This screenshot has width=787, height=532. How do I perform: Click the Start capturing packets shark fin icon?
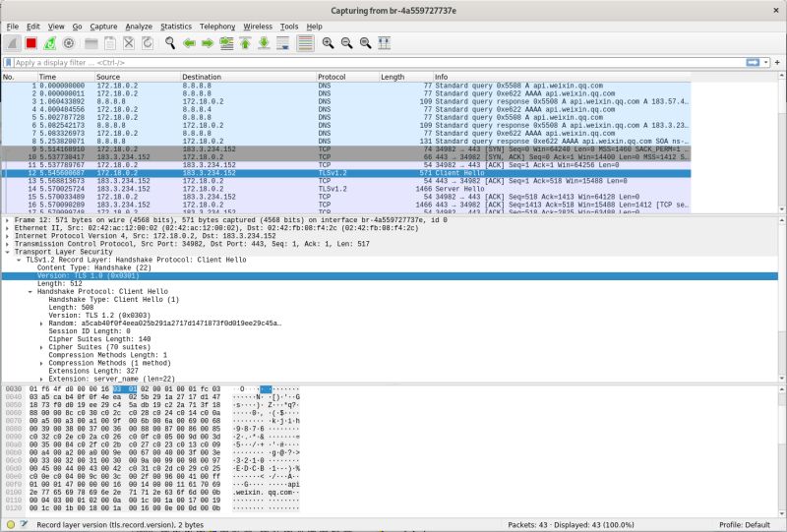click(13, 43)
